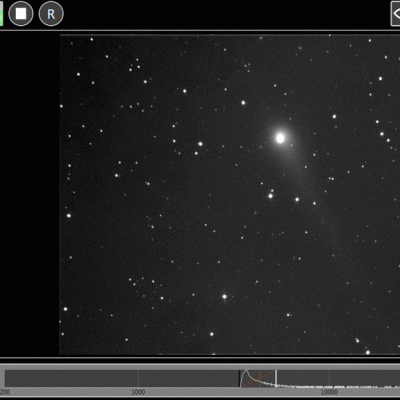Click the round R button

point(51,14)
